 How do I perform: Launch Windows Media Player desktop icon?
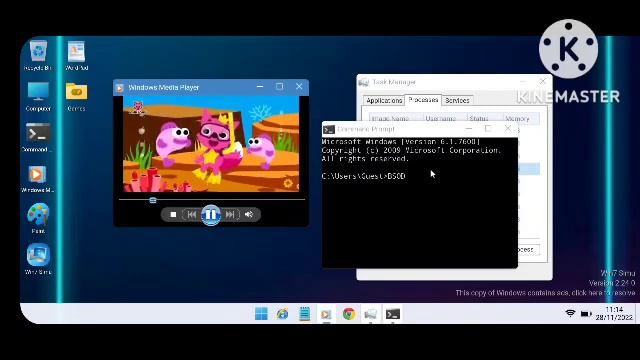[x=38, y=178]
